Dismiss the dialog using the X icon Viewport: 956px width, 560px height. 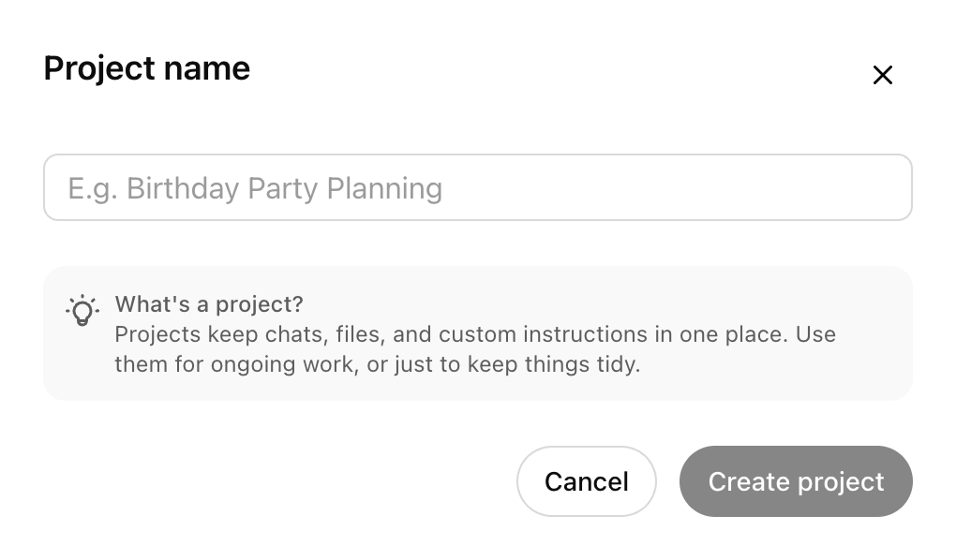tap(882, 75)
